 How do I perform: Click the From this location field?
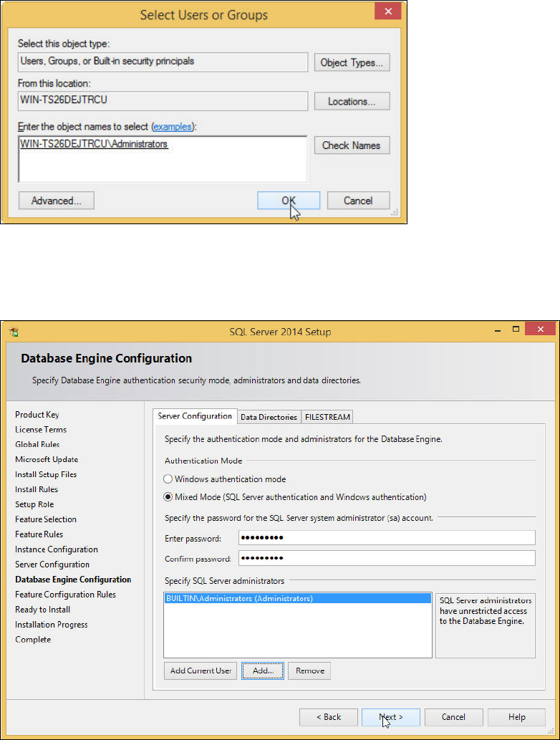click(x=163, y=101)
